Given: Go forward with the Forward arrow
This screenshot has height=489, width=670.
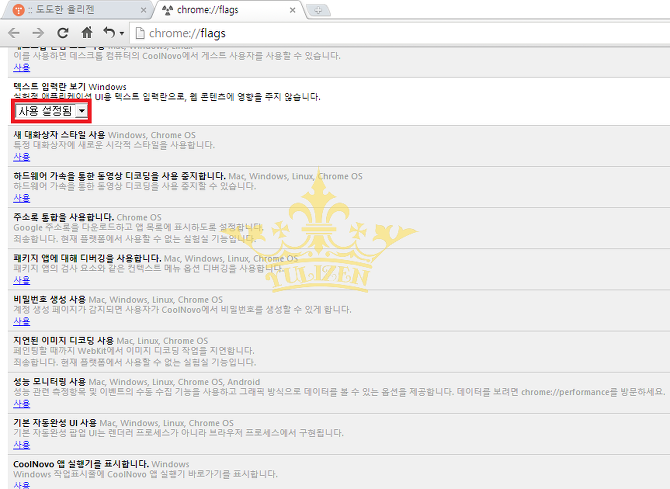Looking at the screenshot, I should 38,33.
